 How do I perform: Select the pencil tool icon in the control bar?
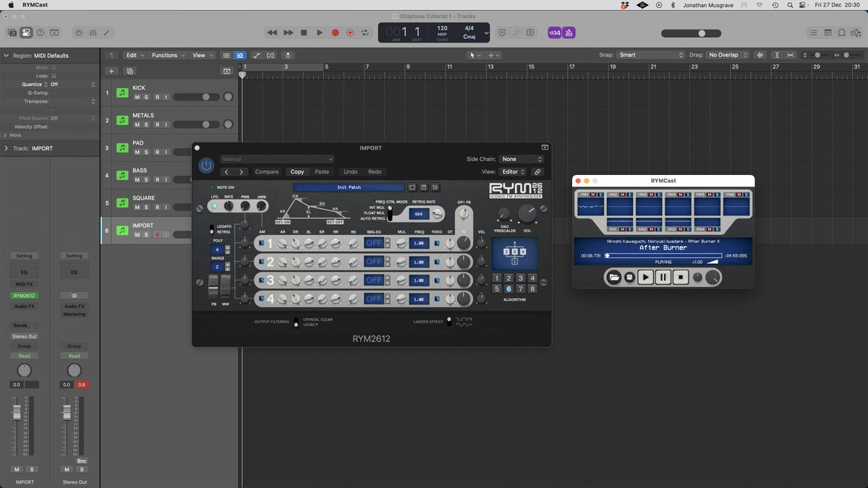106,33
